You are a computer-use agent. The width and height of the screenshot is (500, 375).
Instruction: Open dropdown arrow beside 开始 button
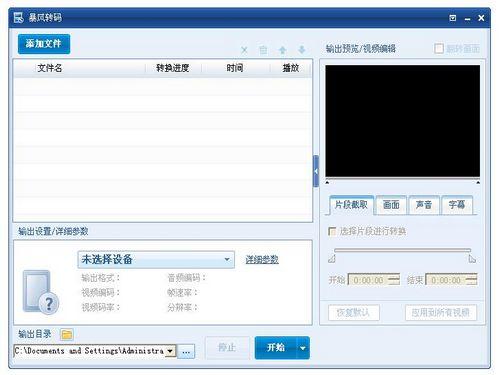pyautogui.click(x=303, y=348)
